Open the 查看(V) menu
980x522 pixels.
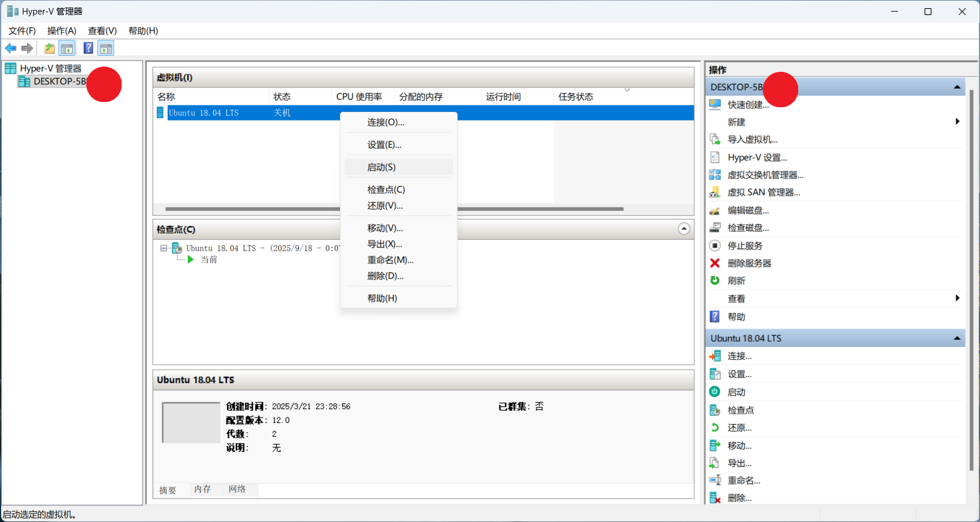pos(103,31)
